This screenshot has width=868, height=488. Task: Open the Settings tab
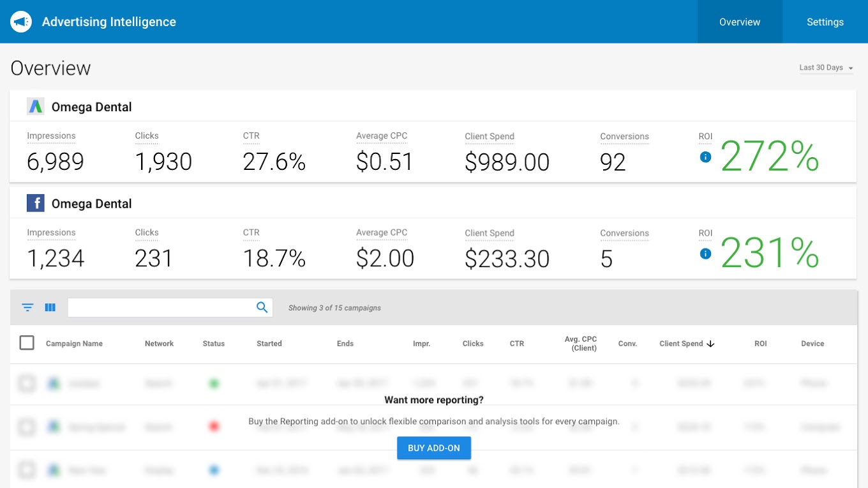point(825,22)
